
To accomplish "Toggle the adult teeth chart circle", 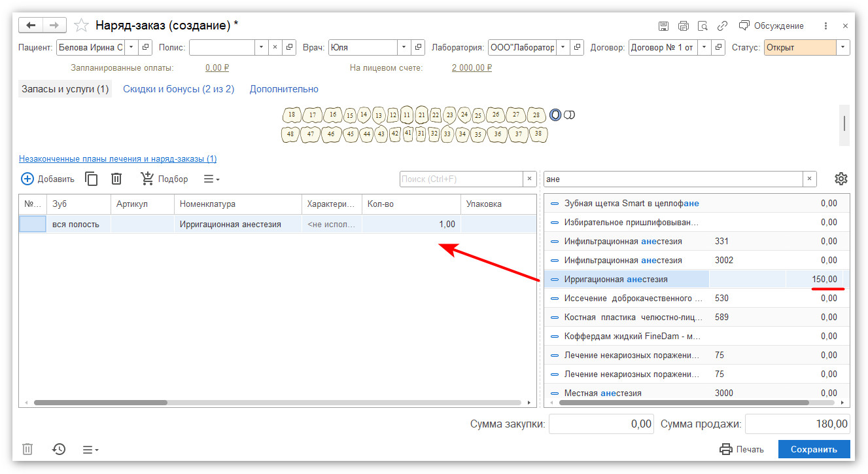I will (x=555, y=115).
